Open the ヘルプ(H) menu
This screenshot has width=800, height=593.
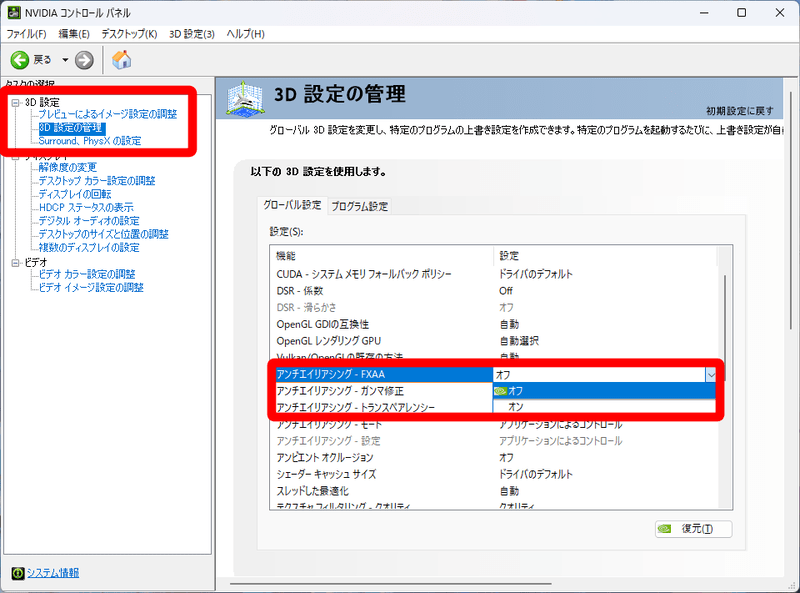tap(245, 34)
